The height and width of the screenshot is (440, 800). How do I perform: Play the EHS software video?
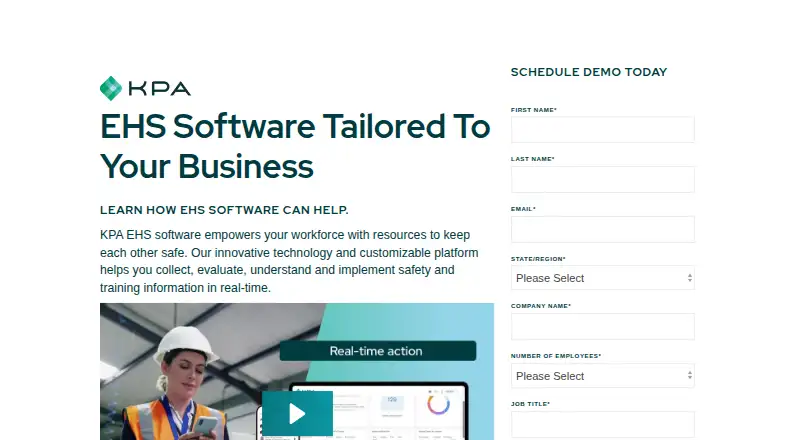(297, 413)
